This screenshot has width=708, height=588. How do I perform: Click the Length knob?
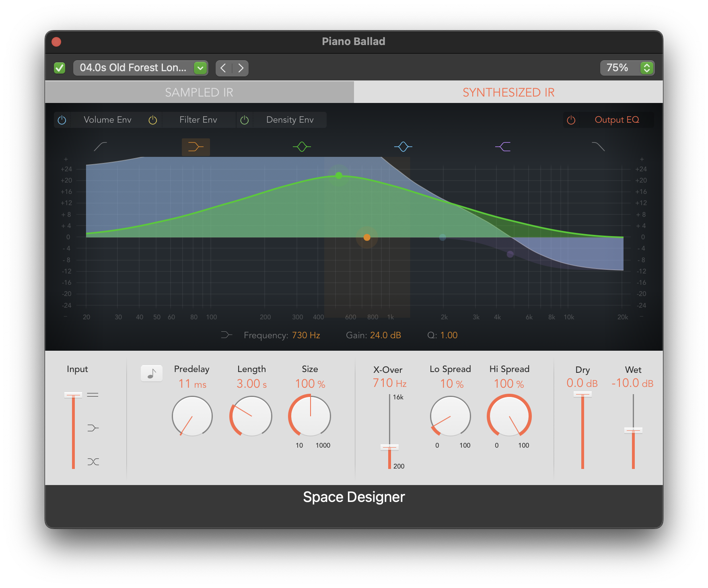coord(251,416)
